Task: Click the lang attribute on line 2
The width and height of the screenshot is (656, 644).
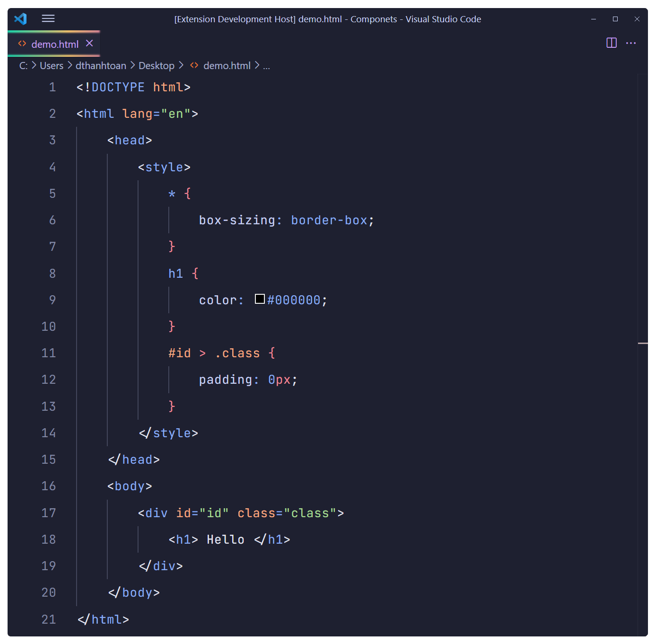Action: coord(137,114)
